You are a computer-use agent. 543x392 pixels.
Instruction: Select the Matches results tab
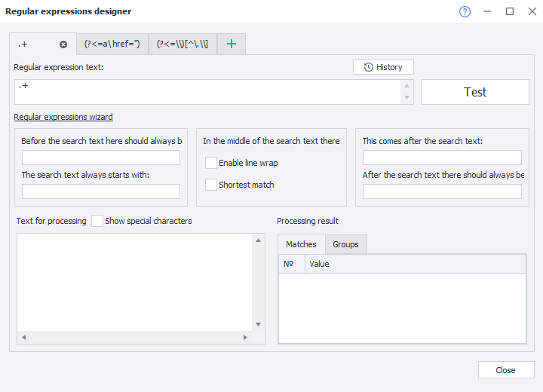coord(301,244)
